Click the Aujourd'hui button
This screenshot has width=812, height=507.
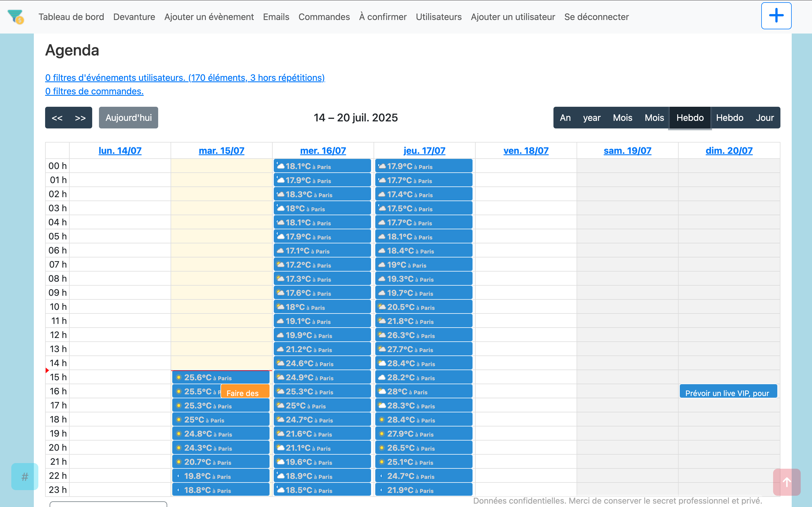[129, 118]
